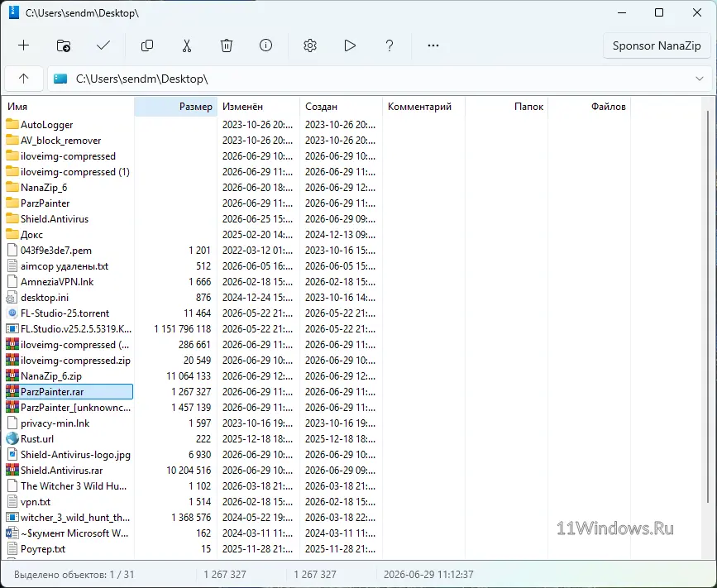Select the Докс folder

pos(24,235)
